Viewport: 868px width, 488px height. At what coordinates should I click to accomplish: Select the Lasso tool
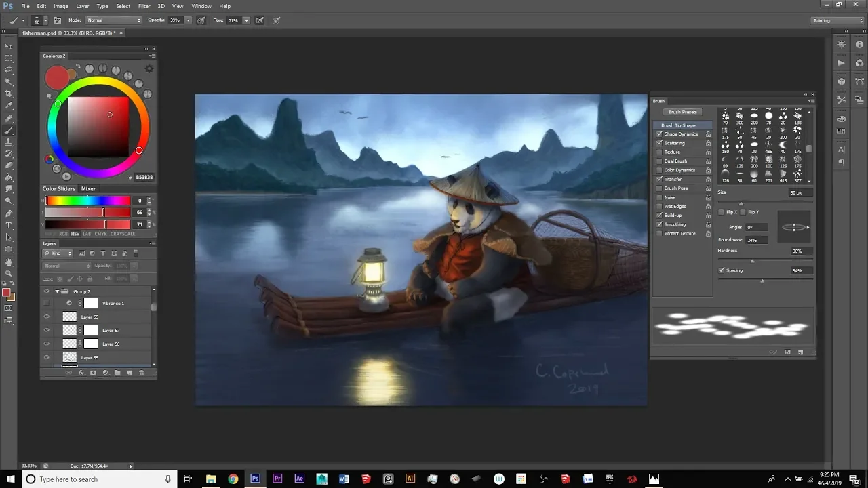[9, 70]
